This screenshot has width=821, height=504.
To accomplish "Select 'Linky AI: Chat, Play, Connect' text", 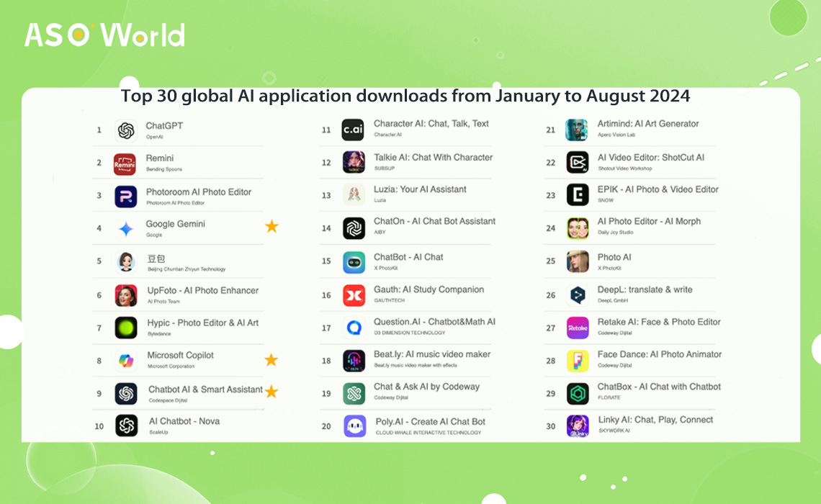I will [655, 420].
